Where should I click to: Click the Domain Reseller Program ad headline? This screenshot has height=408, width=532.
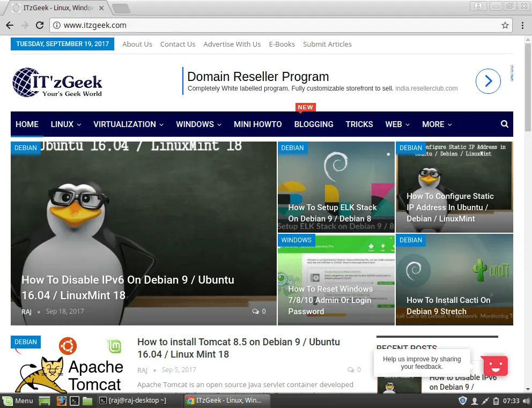[x=258, y=77]
